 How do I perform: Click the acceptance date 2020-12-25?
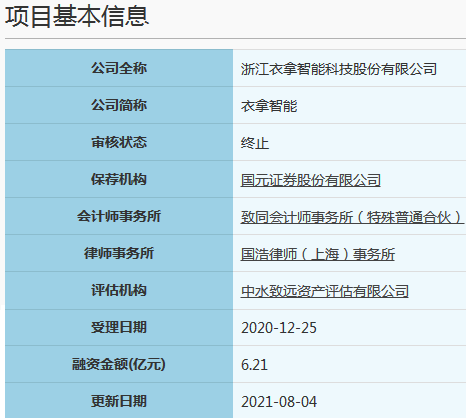point(279,328)
